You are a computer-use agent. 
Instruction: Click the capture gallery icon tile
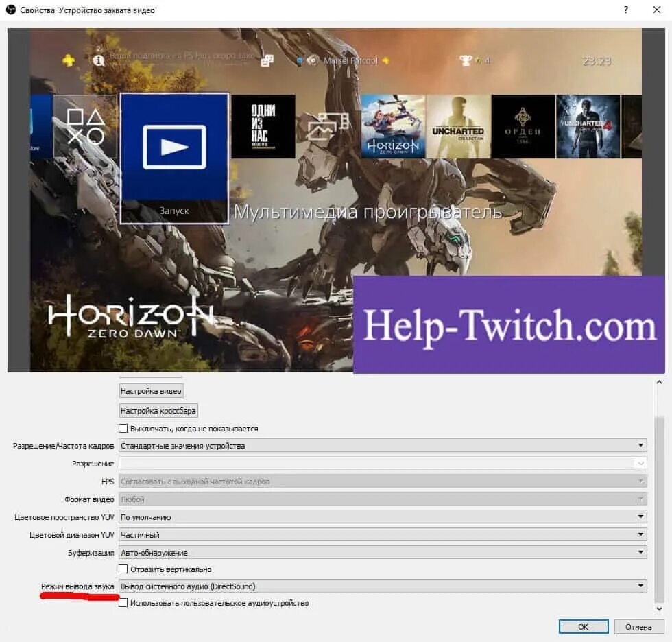click(328, 126)
